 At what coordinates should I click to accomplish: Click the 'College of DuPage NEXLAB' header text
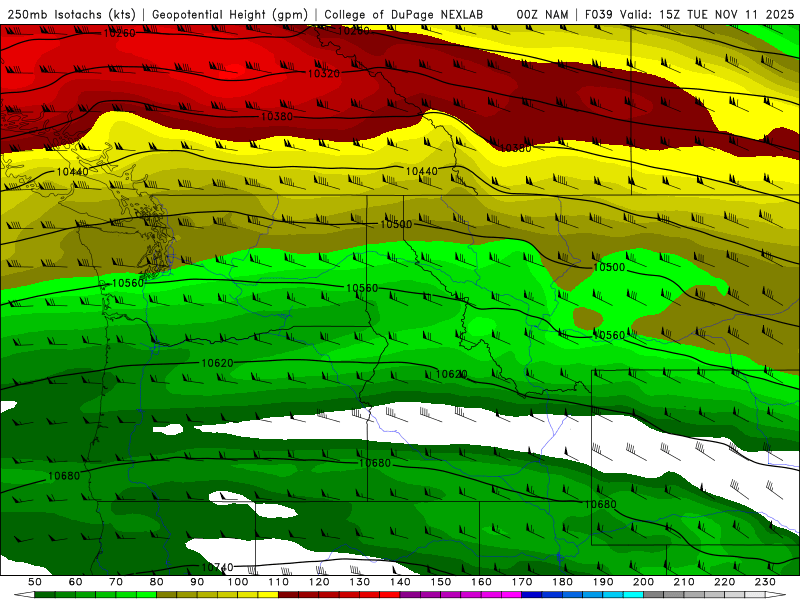point(403,15)
